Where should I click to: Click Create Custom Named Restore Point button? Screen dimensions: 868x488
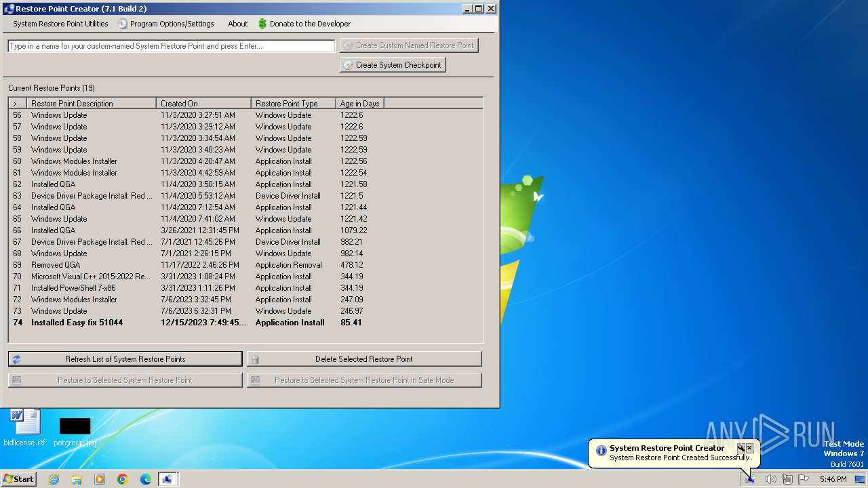coord(409,45)
